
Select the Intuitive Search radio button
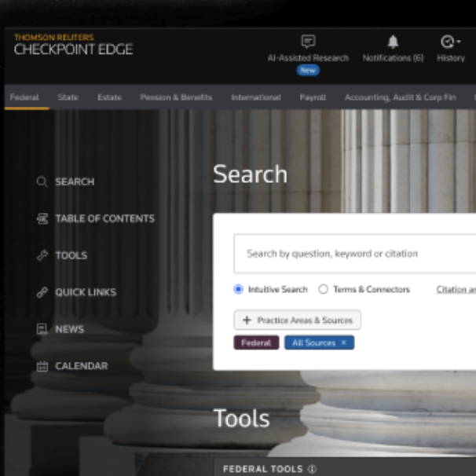pos(238,289)
